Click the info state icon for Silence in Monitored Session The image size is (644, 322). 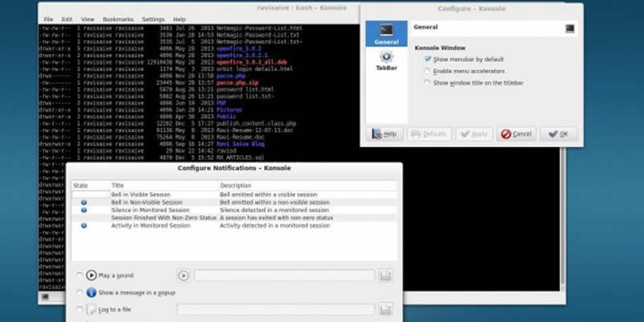click(84, 210)
